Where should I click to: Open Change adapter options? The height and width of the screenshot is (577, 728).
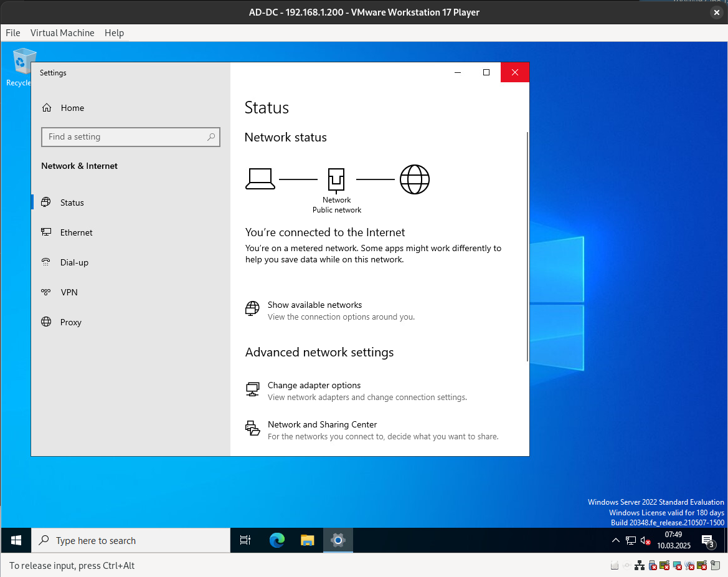(x=314, y=385)
